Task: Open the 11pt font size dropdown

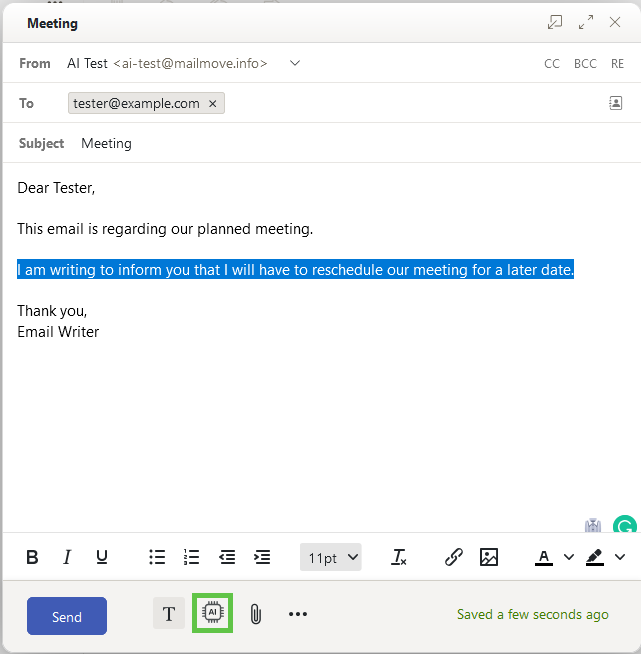Action: (x=331, y=557)
